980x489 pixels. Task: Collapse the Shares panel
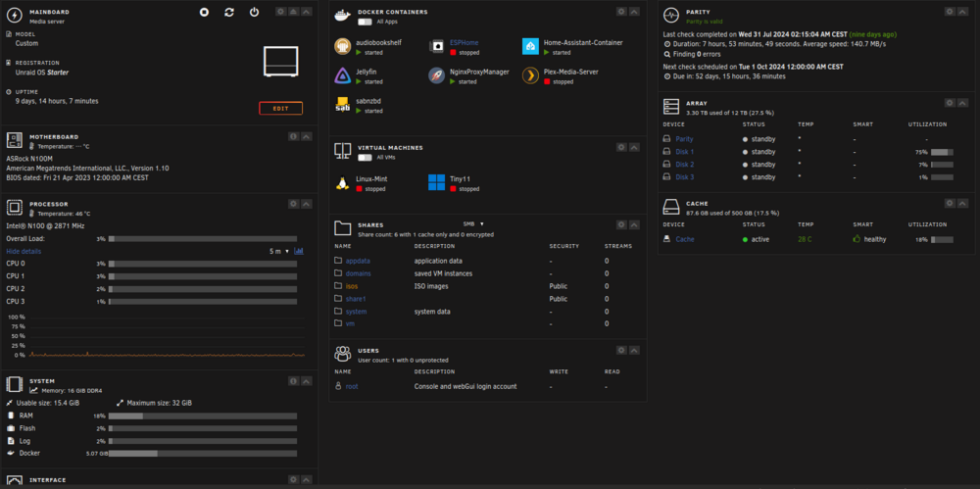click(x=634, y=225)
